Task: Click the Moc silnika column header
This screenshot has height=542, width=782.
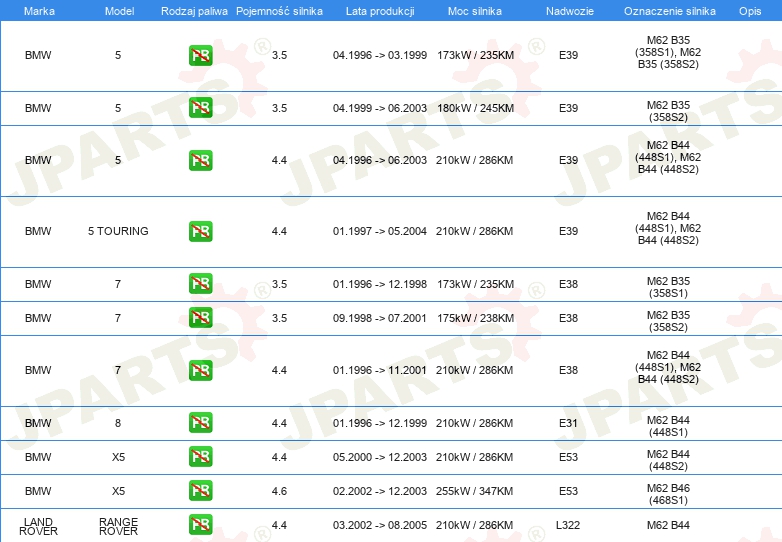Action: (x=475, y=11)
